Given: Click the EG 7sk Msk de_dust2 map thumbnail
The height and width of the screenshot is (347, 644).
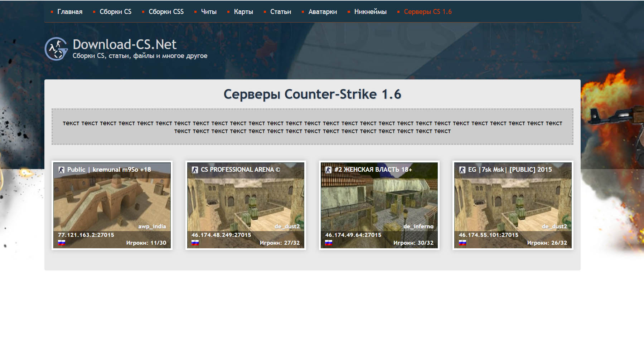Looking at the screenshot, I should pyautogui.click(x=513, y=205).
